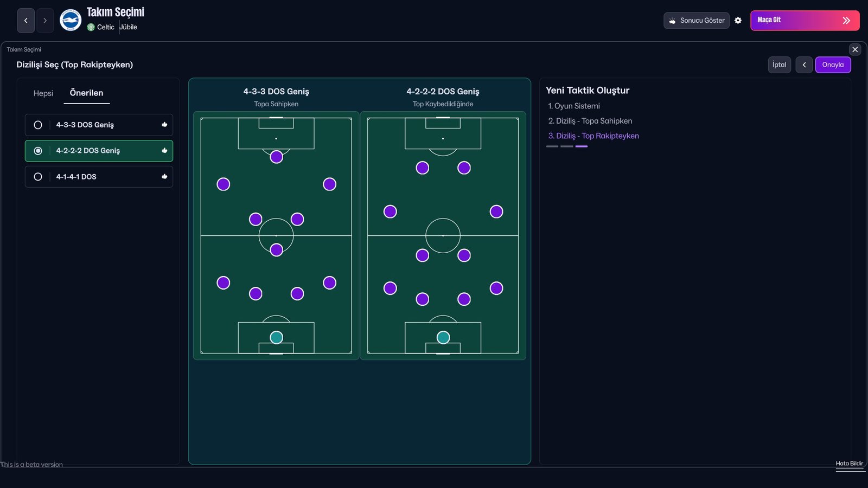
Task: Switch to the Hepsi tab
Action: [43, 93]
